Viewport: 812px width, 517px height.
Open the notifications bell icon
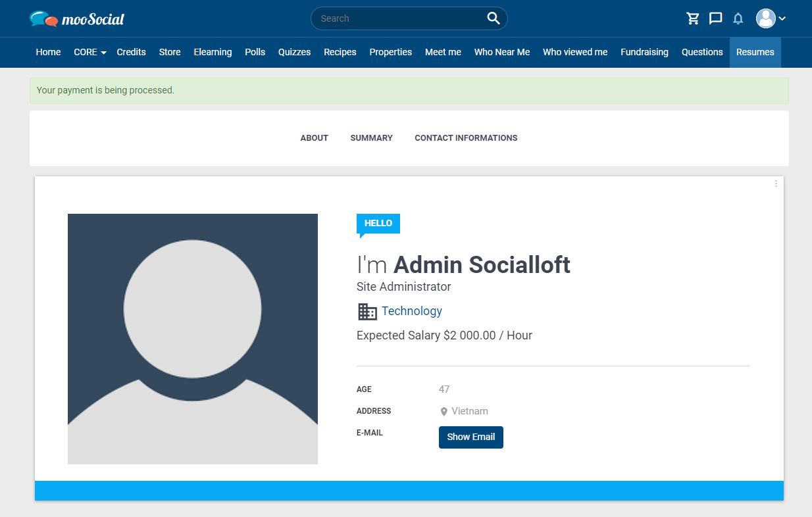pos(738,18)
